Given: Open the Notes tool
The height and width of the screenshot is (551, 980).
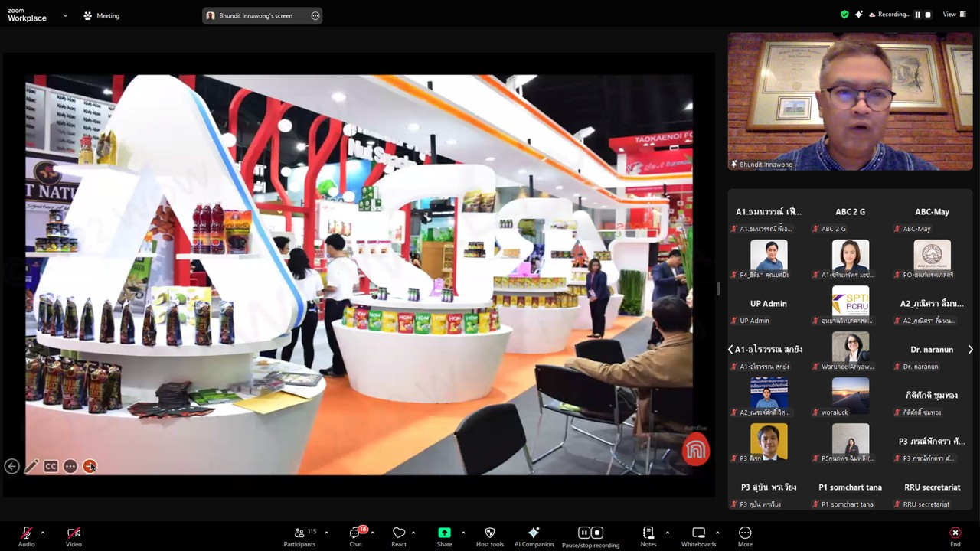Looking at the screenshot, I should coord(648,536).
